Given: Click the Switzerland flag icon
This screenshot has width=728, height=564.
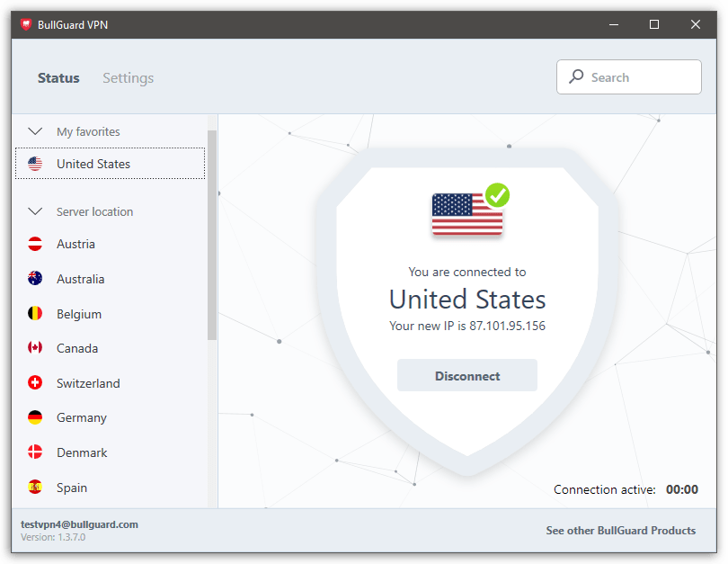Looking at the screenshot, I should pos(35,382).
